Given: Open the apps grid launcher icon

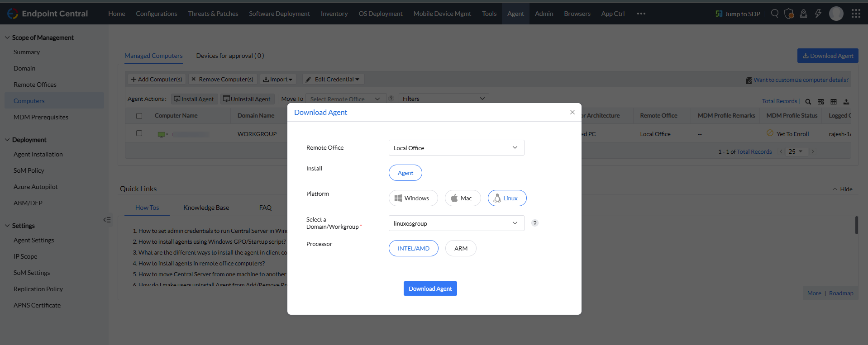Looking at the screenshot, I should tap(856, 14).
